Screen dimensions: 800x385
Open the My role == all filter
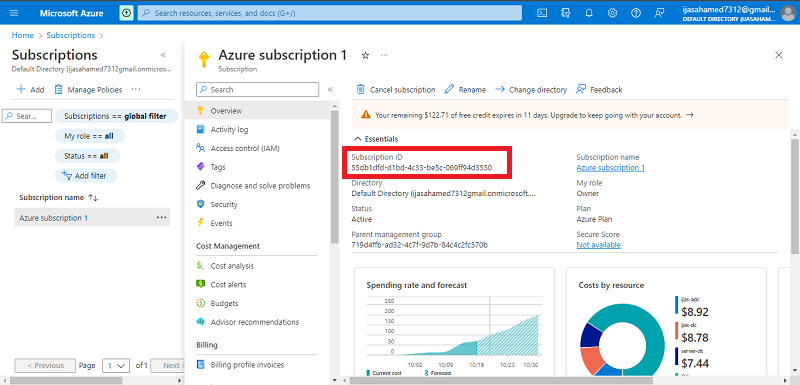coord(89,136)
